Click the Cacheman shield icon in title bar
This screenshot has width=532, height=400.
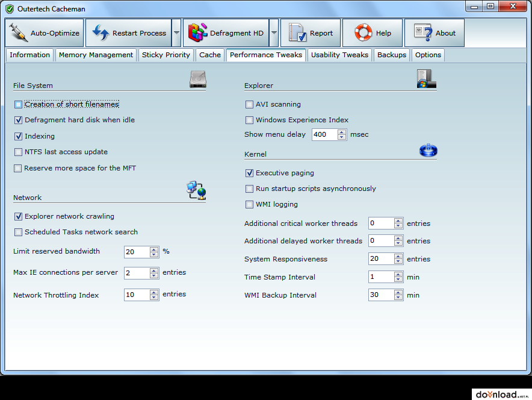point(10,9)
